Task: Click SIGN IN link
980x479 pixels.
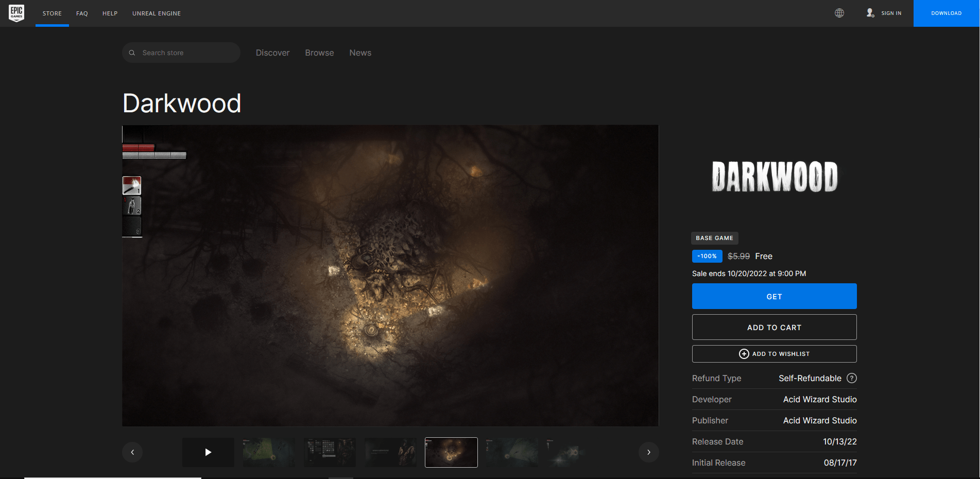Action: pyautogui.click(x=891, y=13)
